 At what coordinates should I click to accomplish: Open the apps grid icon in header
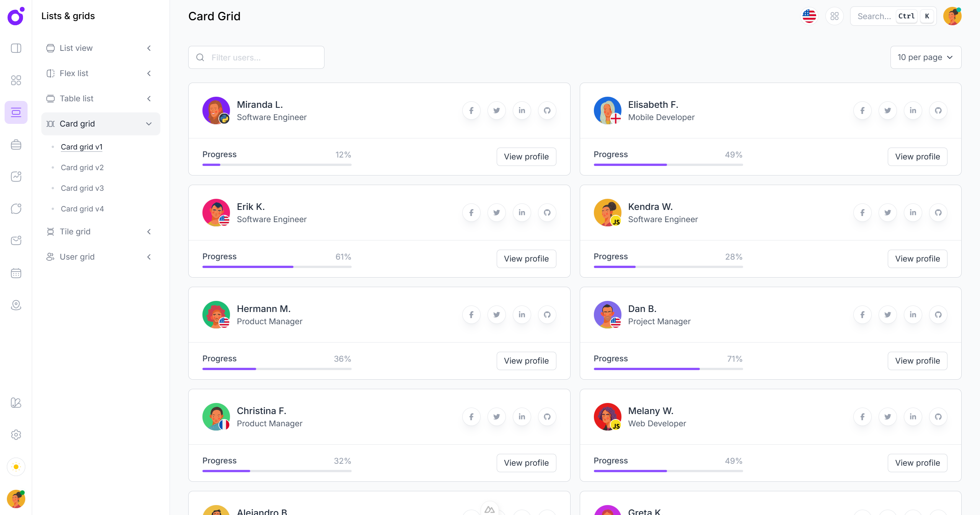click(834, 16)
